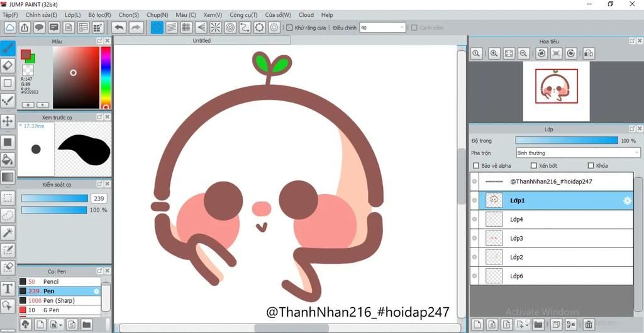
Task: Enable the radial snap guide icon
Action: 216,28
